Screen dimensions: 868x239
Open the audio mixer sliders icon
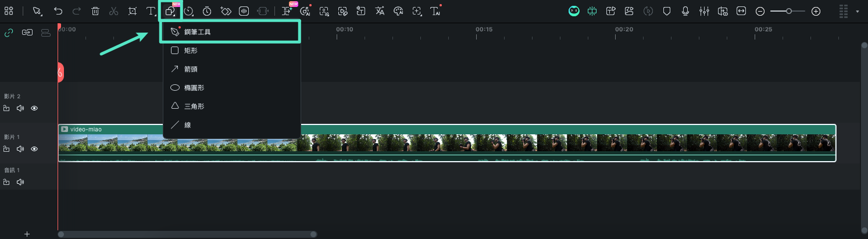tap(704, 11)
